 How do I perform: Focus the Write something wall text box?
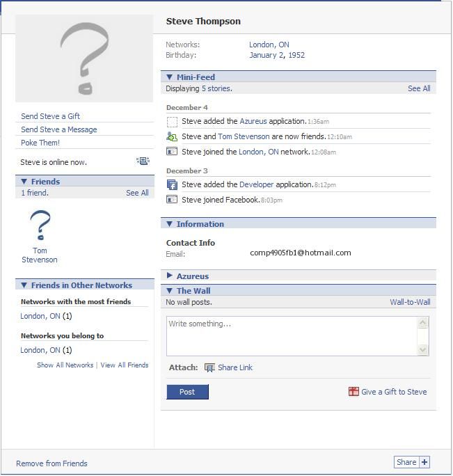click(x=292, y=336)
